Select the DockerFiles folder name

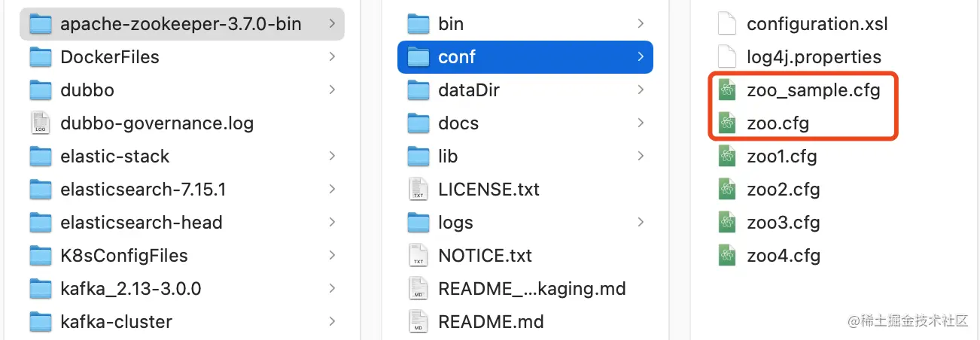(x=110, y=57)
